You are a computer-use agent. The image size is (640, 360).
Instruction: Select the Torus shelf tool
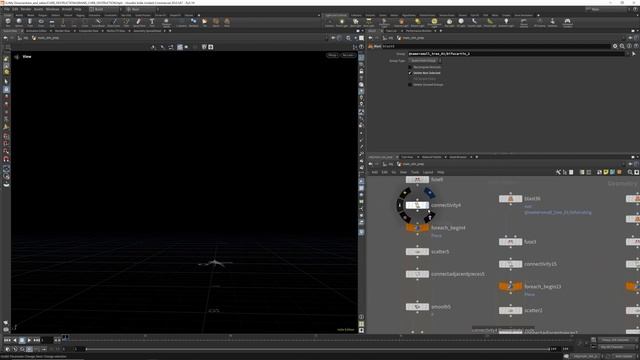point(41,22)
